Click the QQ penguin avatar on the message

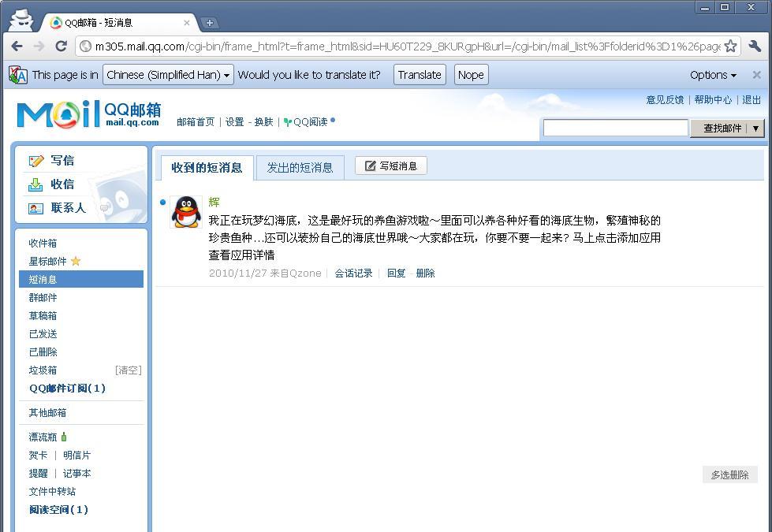185,214
